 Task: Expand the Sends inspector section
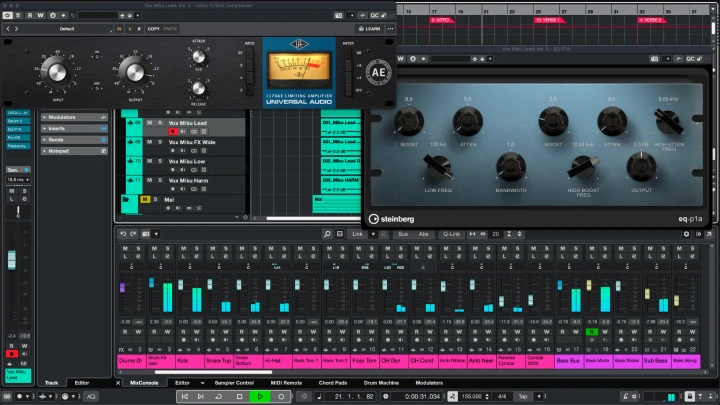tap(74, 140)
